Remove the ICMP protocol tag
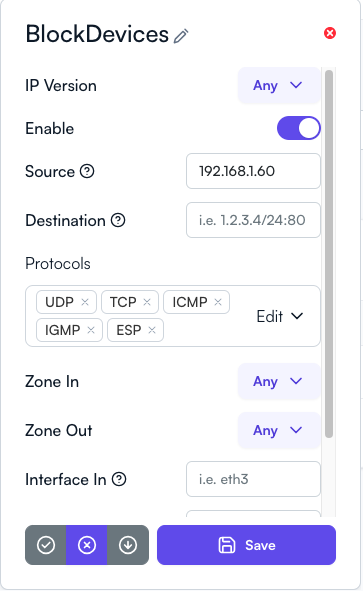Image resolution: width=363 pixels, height=591 pixels. 218,302
